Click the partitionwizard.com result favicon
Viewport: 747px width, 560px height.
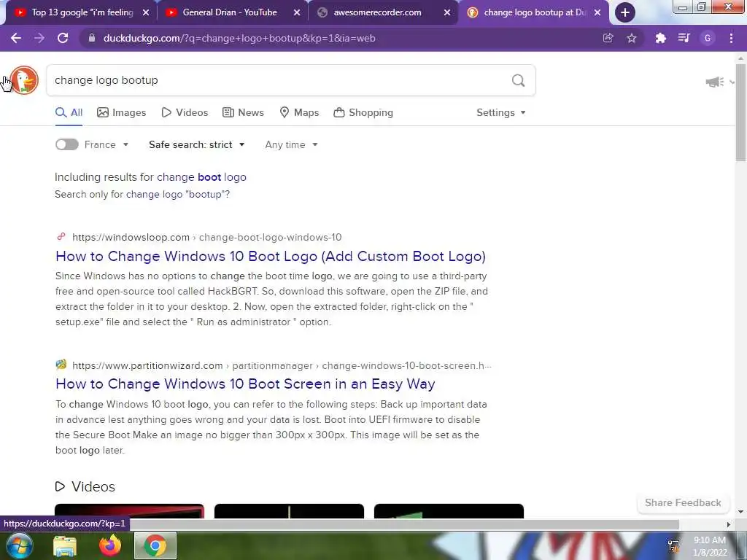[x=61, y=365]
